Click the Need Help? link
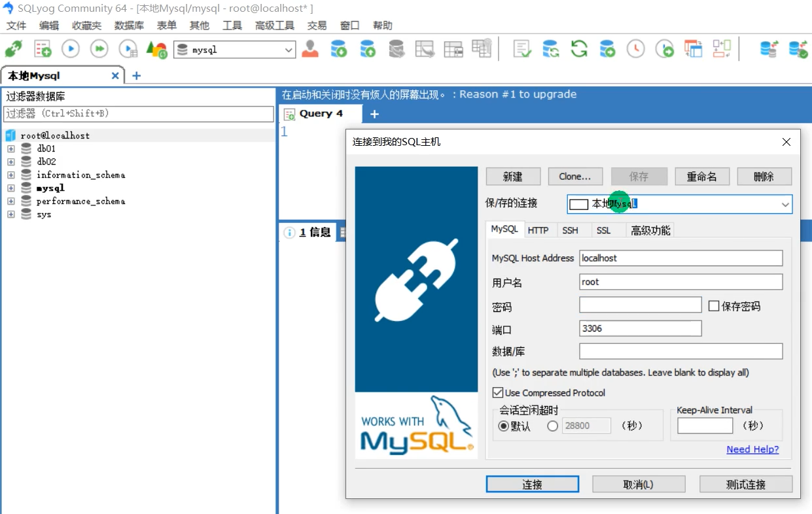This screenshot has height=514, width=812. (752, 449)
